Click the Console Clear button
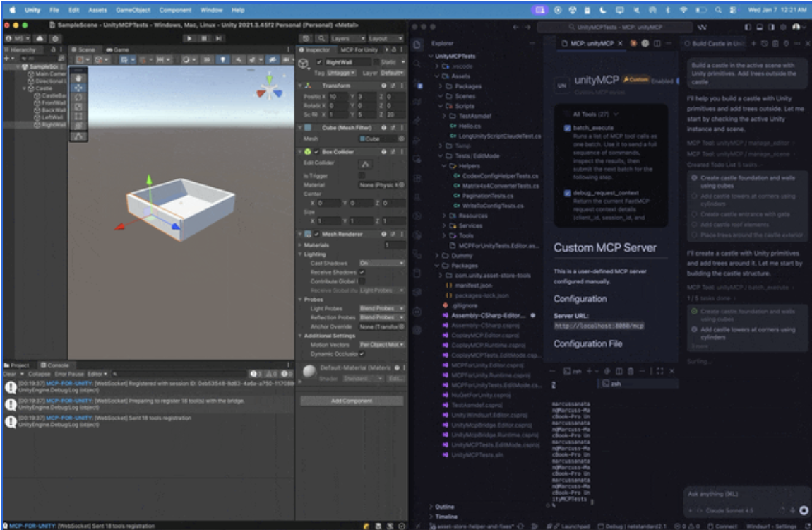Viewport: 812px width, 530px height. 9,374
